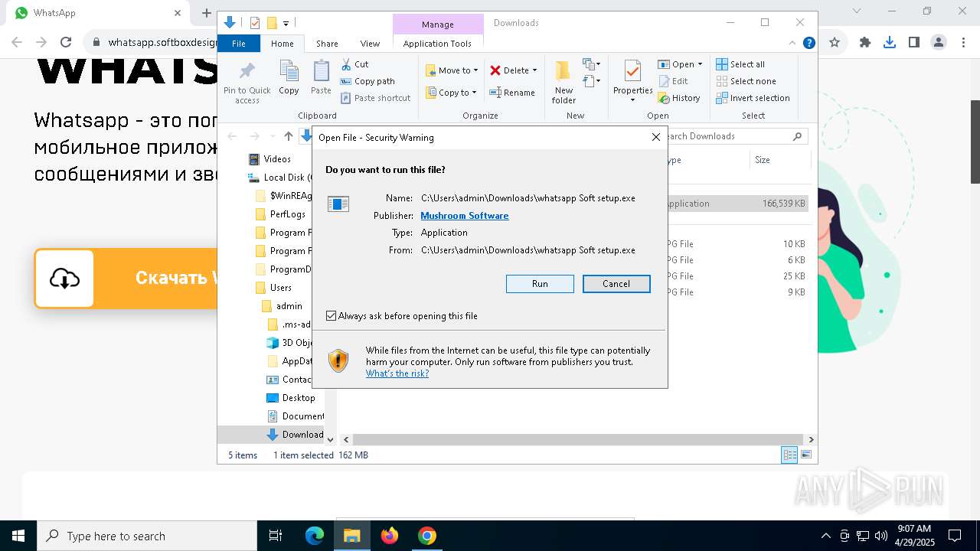This screenshot has height=551, width=980.
Task: Click Copy path in the ribbon
Action: 367,81
